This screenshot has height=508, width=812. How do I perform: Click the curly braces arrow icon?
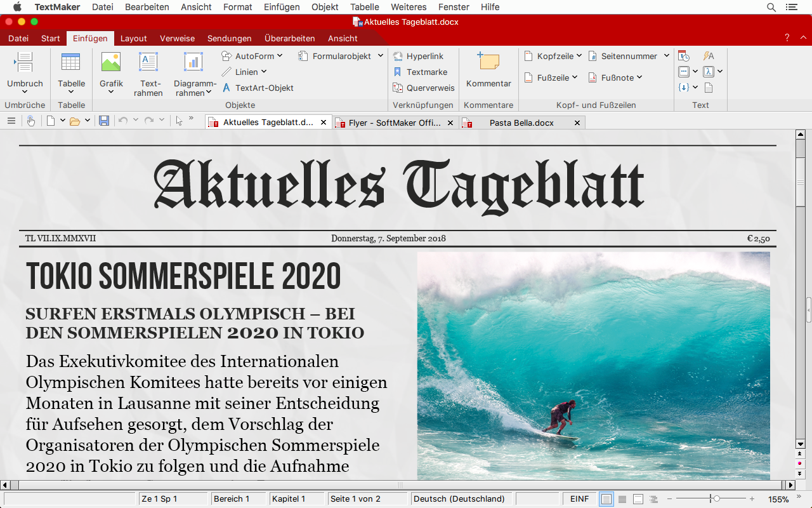tap(684, 88)
